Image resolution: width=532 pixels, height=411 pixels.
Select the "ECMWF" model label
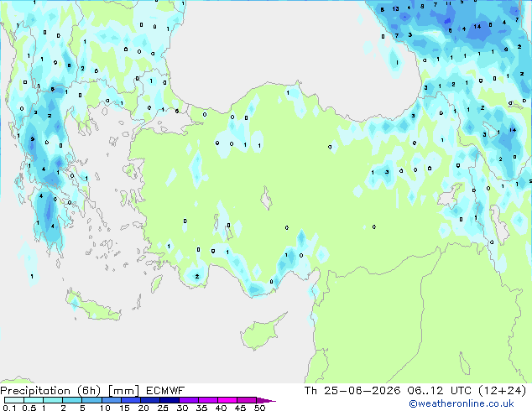[x=165, y=391]
